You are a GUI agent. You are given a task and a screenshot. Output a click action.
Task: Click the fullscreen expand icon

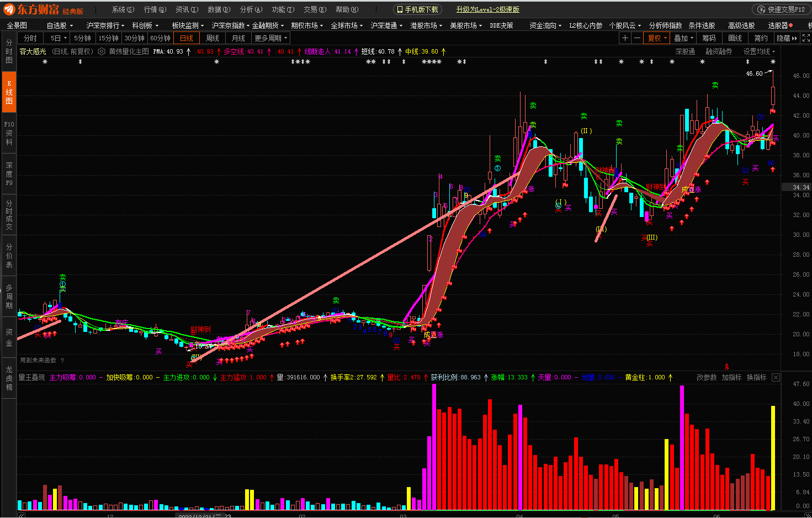point(806,38)
